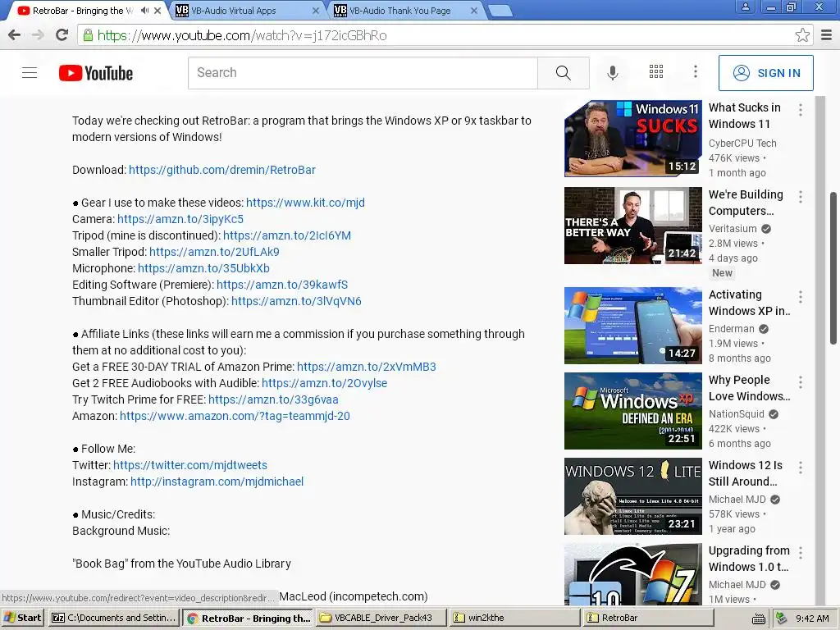The height and width of the screenshot is (630, 840).
Task: Click CyberCPU Tech channel name
Action: point(742,143)
